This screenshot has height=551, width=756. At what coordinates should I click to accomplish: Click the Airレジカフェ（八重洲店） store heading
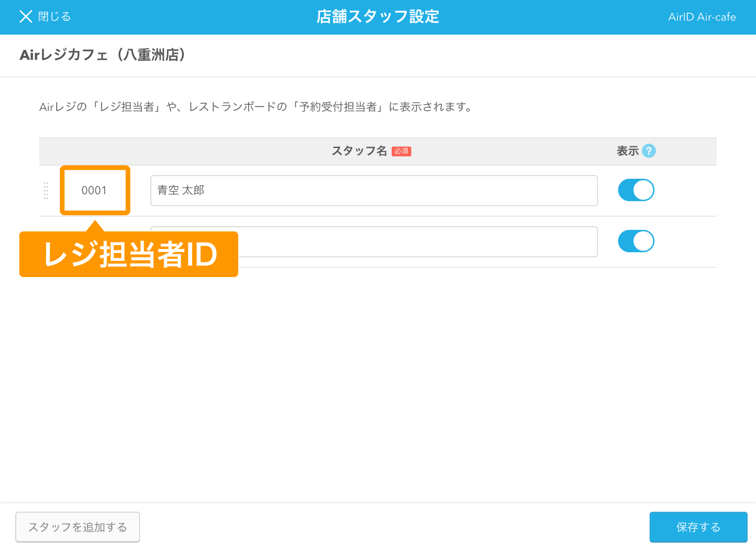coord(102,55)
